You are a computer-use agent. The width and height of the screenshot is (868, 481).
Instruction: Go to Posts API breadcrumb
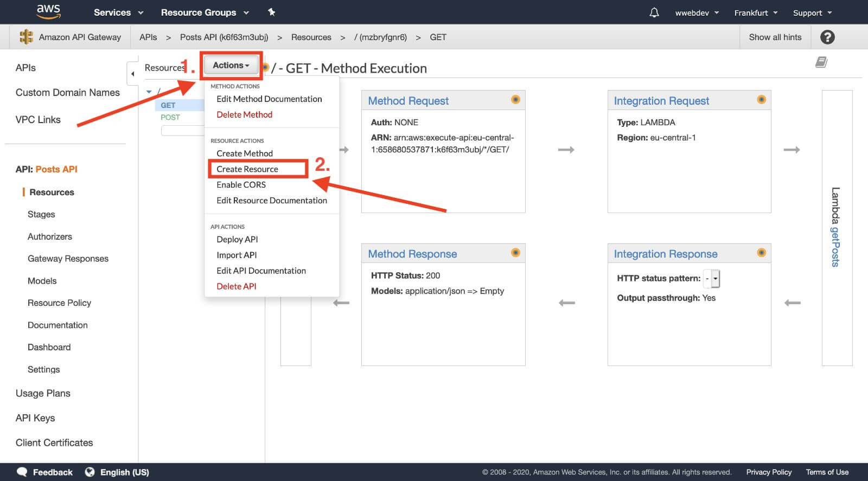click(x=224, y=37)
